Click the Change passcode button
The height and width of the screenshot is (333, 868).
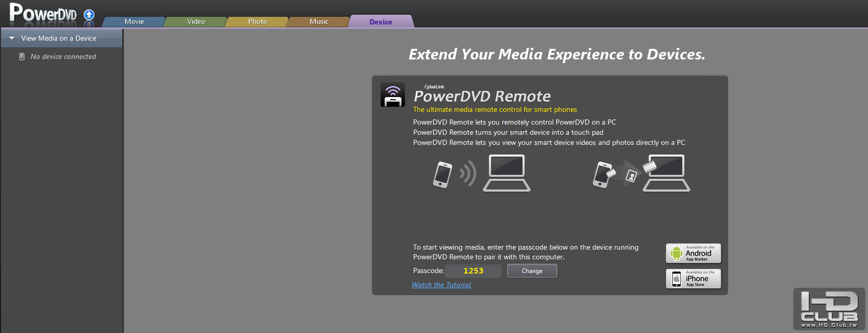pyautogui.click(x=532, y=271)
